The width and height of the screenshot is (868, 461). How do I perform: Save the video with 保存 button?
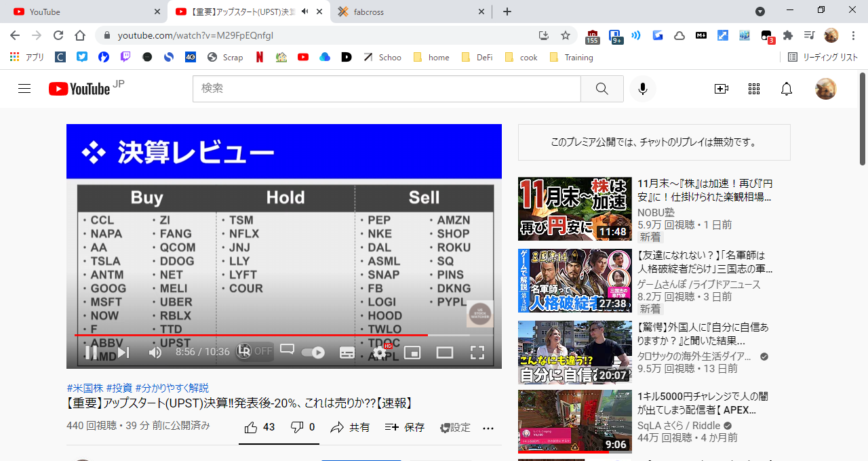pyautogui.click(x=404, y=427)
